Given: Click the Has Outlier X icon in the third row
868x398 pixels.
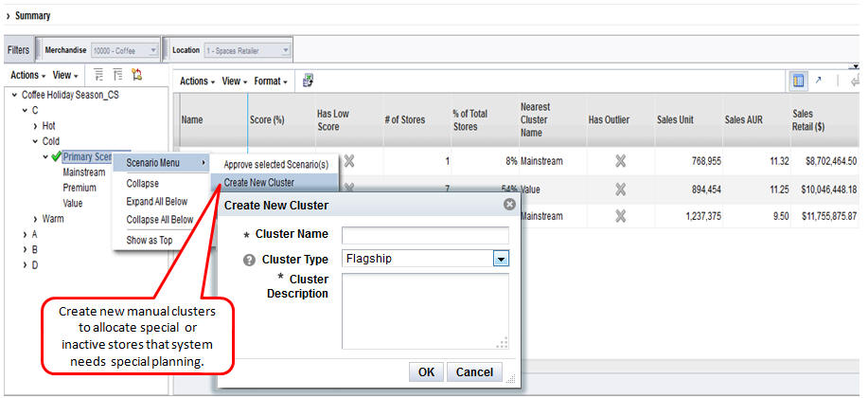Looking at the screenshot, I should pos(621,216).
